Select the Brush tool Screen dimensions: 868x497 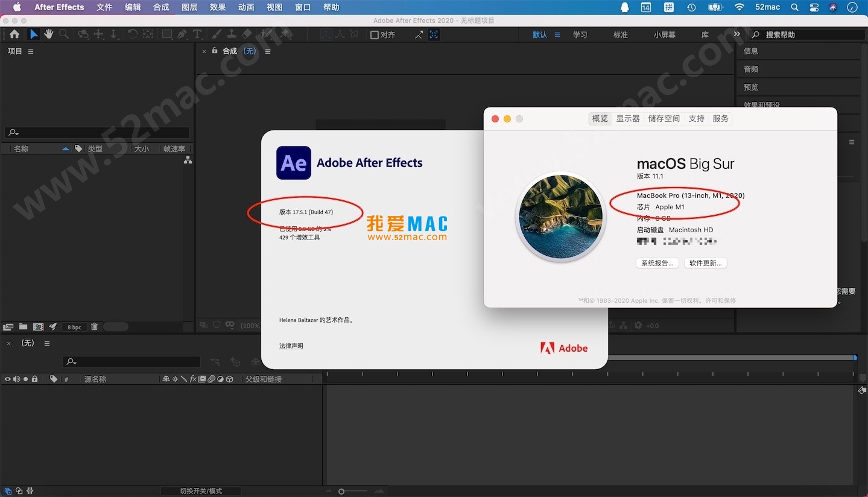point(217,34)
